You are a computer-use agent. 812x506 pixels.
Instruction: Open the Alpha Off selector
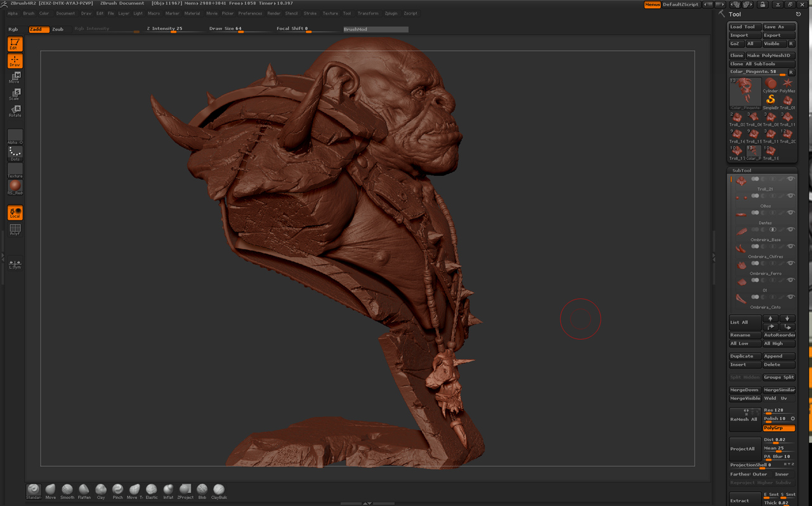(15, 137)
